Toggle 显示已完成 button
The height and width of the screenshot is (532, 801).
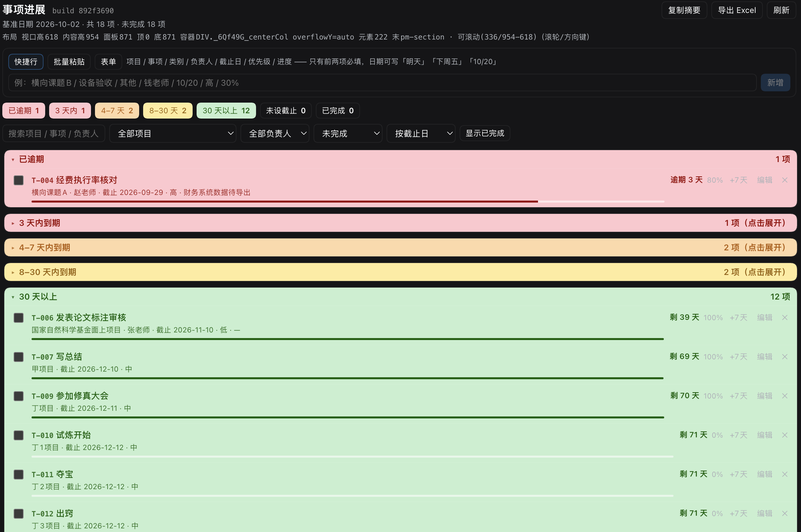coord(485,133)
